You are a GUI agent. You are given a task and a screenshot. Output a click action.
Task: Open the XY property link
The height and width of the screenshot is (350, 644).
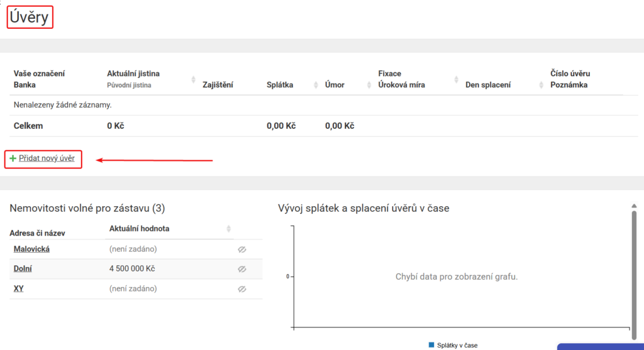19,289
